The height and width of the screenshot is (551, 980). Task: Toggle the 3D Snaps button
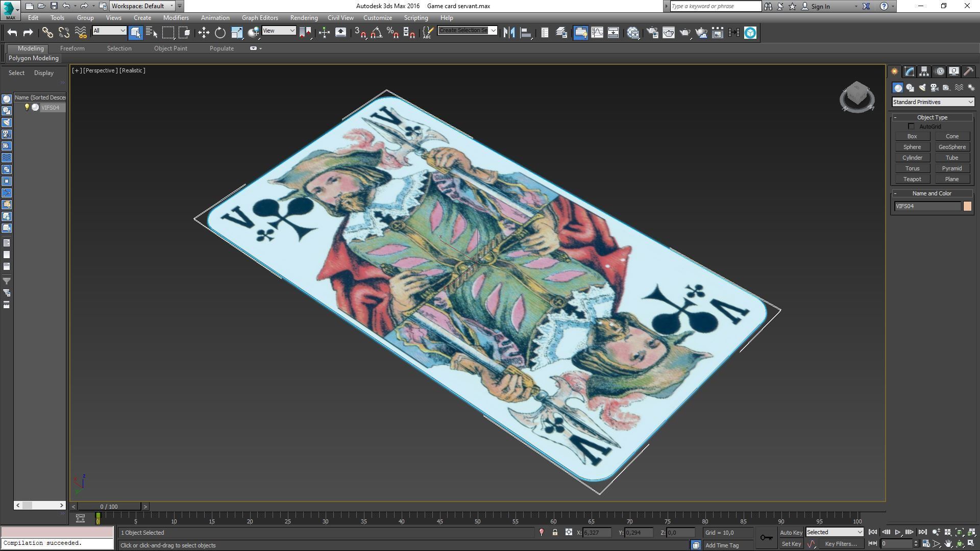click(360, 33)
